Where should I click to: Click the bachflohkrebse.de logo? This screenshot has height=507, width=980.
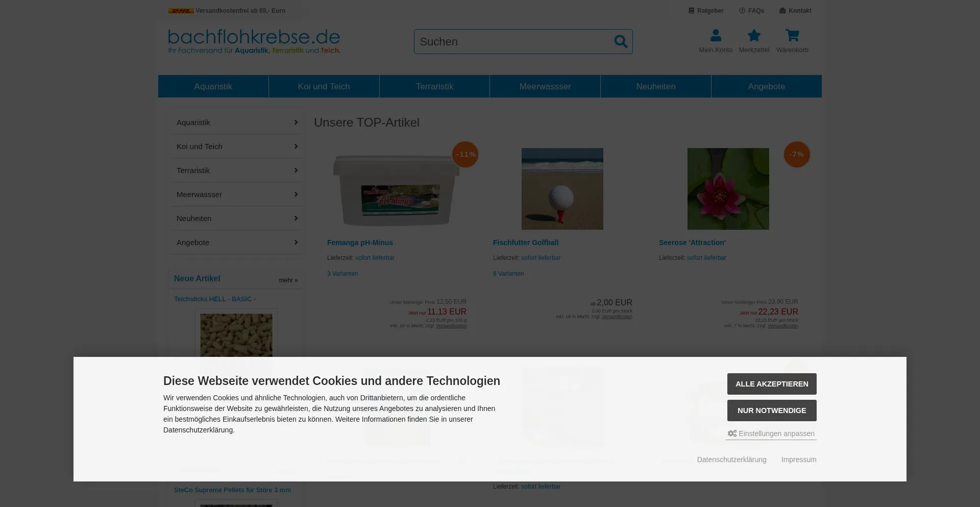point(254,41)
